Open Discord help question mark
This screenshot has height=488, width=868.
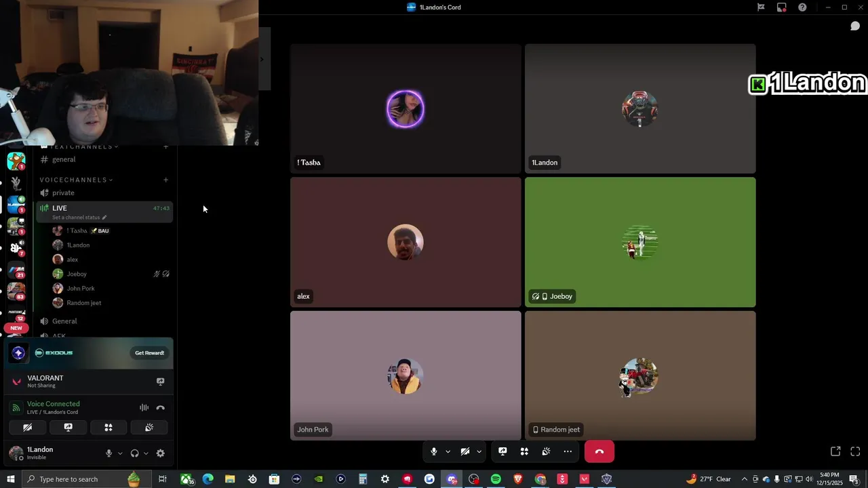(802, 7)
